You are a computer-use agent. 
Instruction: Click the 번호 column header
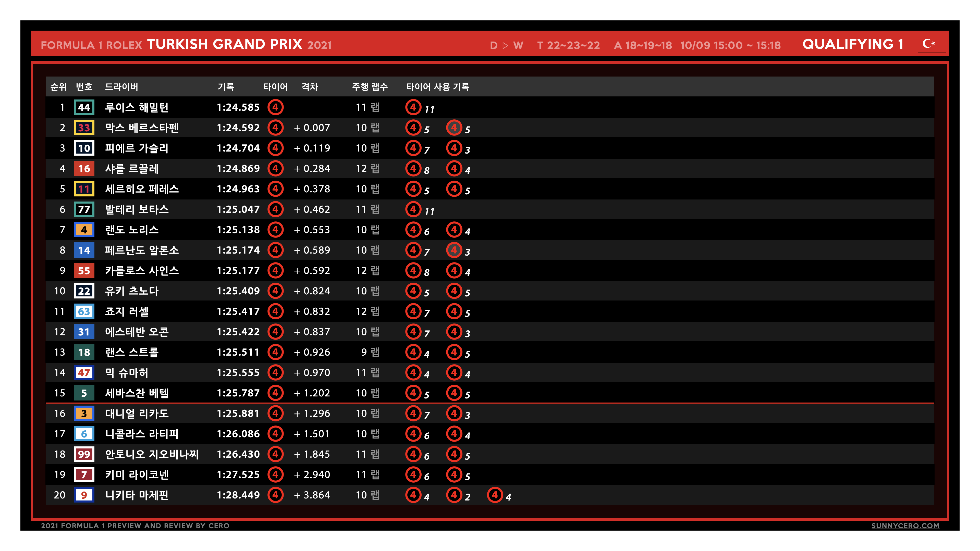click(84, 87)
